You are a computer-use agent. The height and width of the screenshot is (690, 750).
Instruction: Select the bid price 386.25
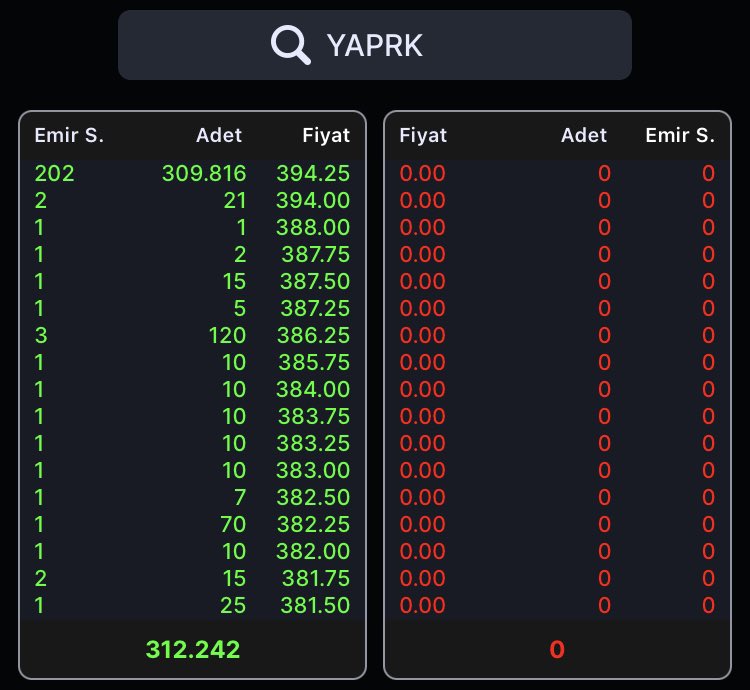point(314,335)
